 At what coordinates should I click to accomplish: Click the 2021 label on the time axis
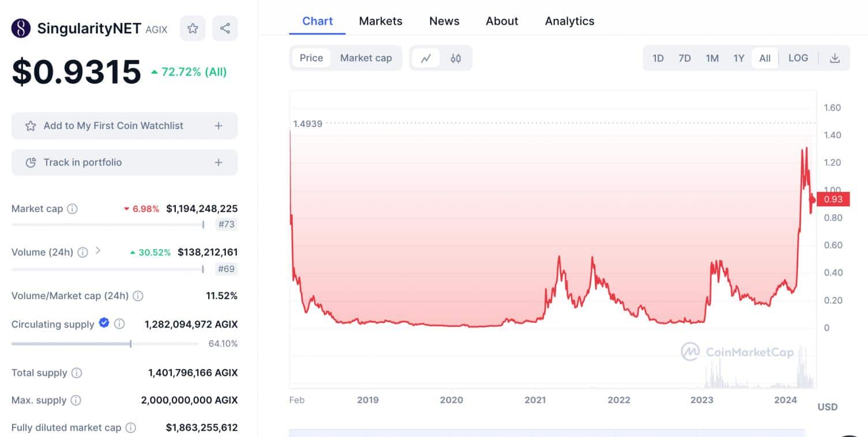pos(535,400)
